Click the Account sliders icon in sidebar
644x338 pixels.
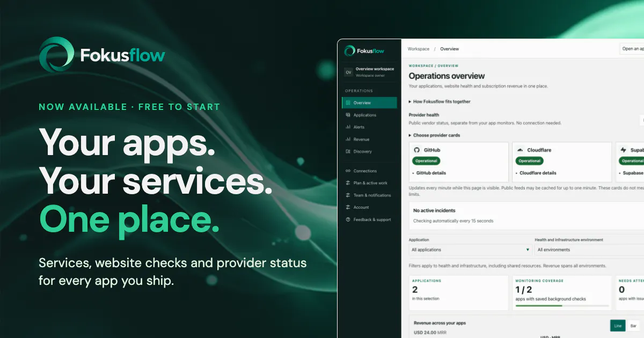point(348,207)
